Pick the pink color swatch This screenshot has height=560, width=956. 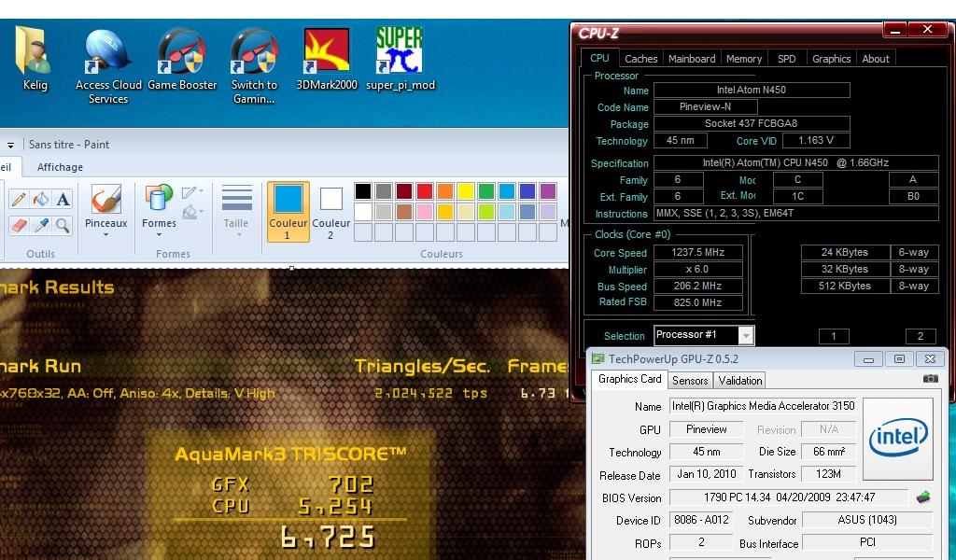(425, 212)
